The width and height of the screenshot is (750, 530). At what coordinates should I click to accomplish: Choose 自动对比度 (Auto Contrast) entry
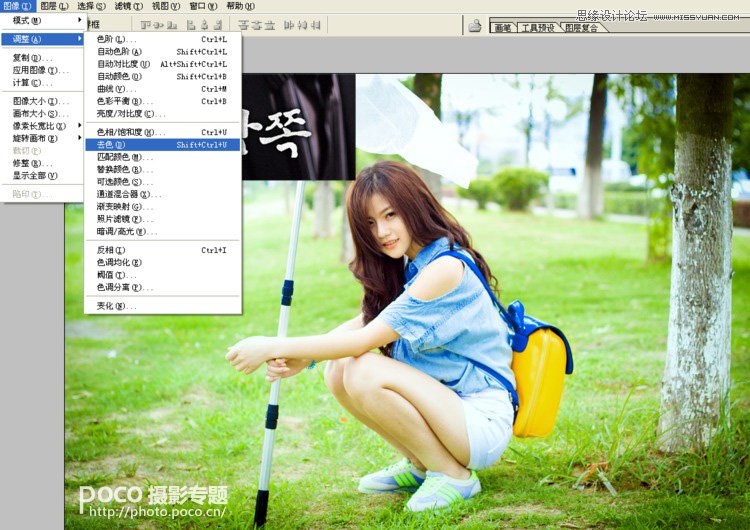pos(163,64)
